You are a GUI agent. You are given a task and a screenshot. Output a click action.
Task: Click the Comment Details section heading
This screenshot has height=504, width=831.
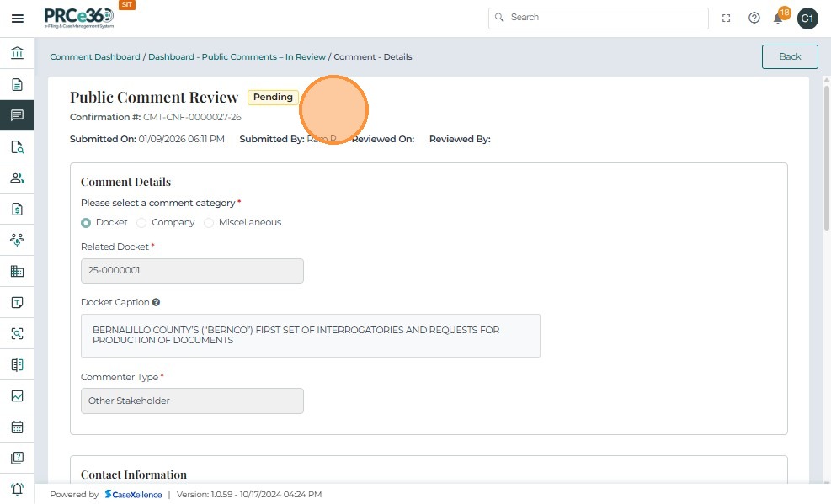click(x=125, y=182)
